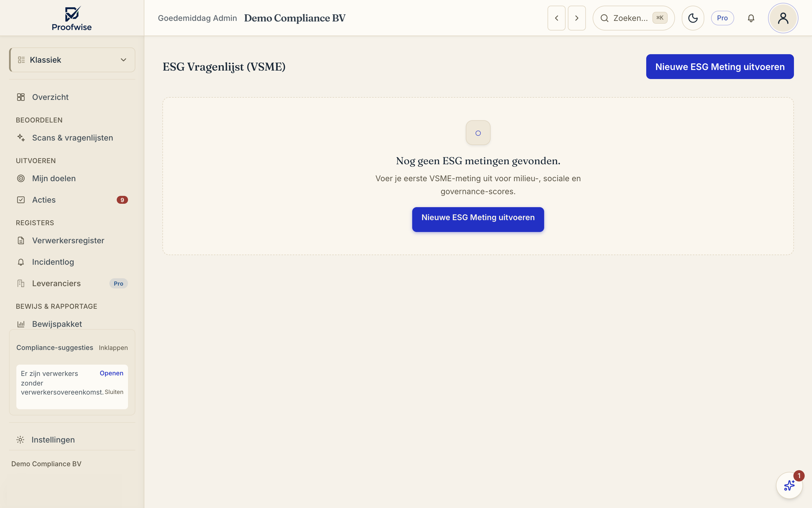Click the Goedemiddag Admin greeting
This screenshot has width=812, height=508.
197,18
